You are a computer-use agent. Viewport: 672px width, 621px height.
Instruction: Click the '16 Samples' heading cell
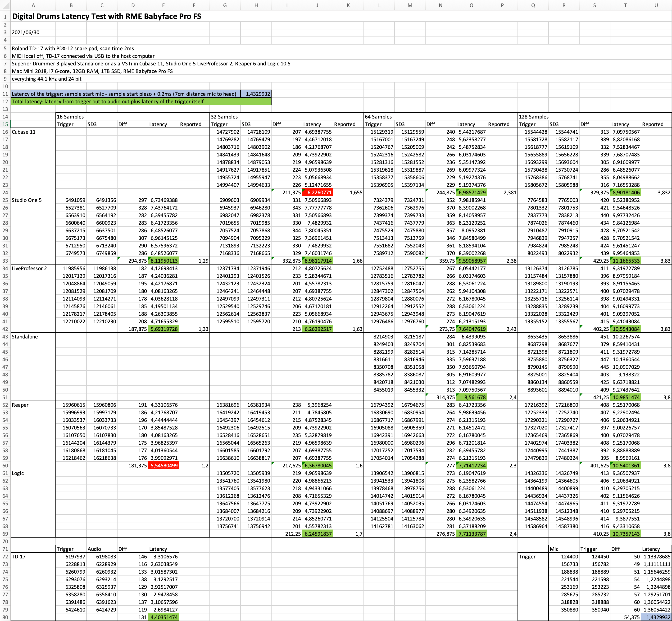pyautogui.click(x=70, y=117)
